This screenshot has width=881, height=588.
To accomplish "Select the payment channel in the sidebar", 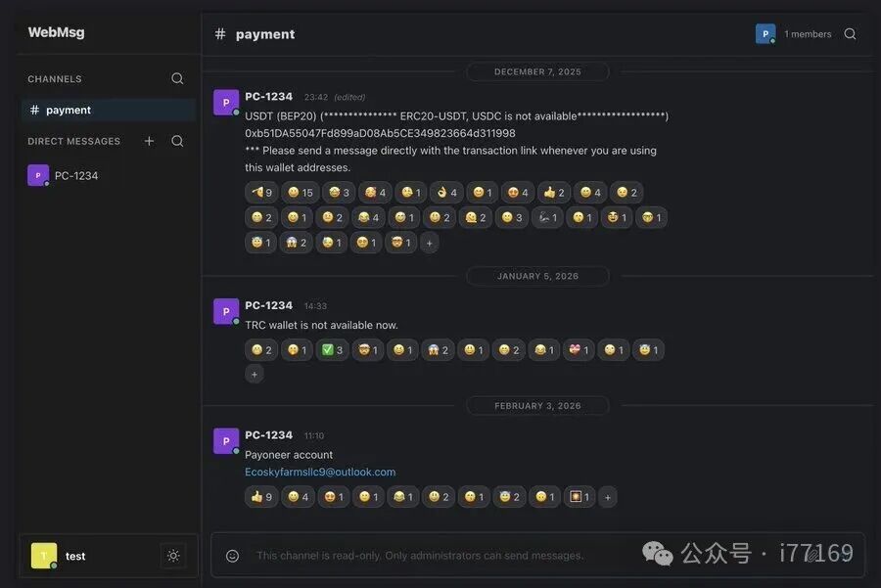I will coord(109,111).
